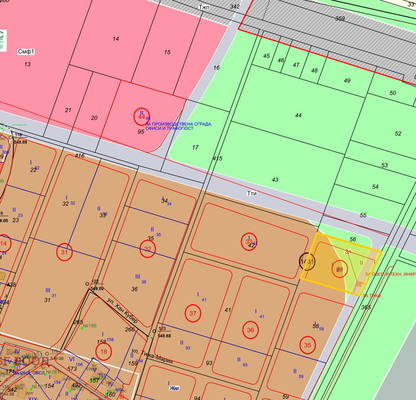Click the red circled 44 marker in pink zone

pos(142,117)
